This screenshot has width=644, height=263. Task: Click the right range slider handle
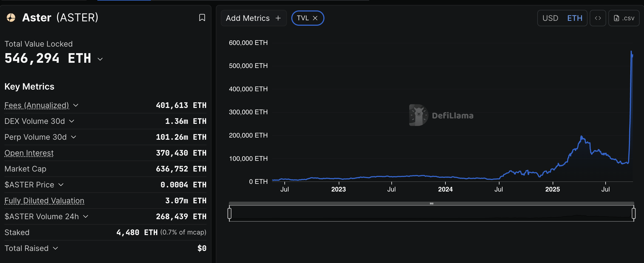point(634,213)
